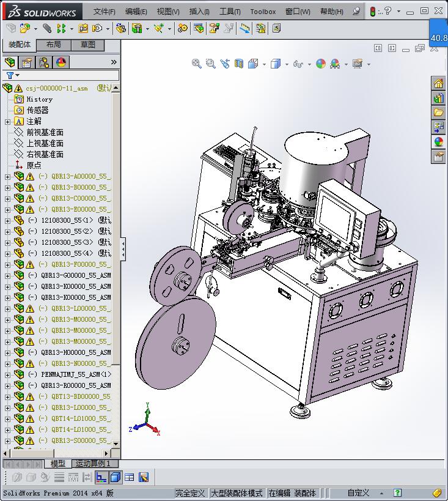Collapse the feature tree panel splitter

tap(123, 250)
